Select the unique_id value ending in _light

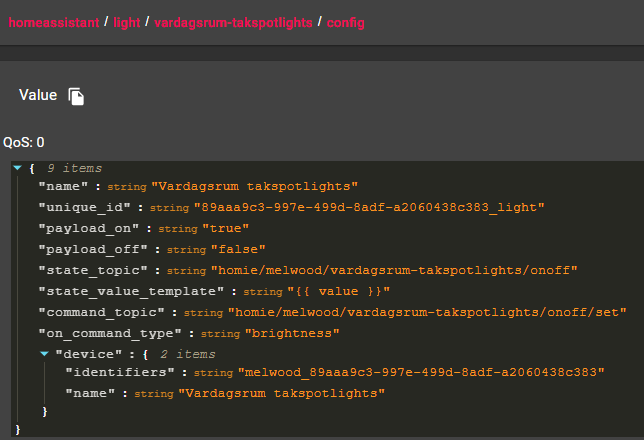(369, 207)
